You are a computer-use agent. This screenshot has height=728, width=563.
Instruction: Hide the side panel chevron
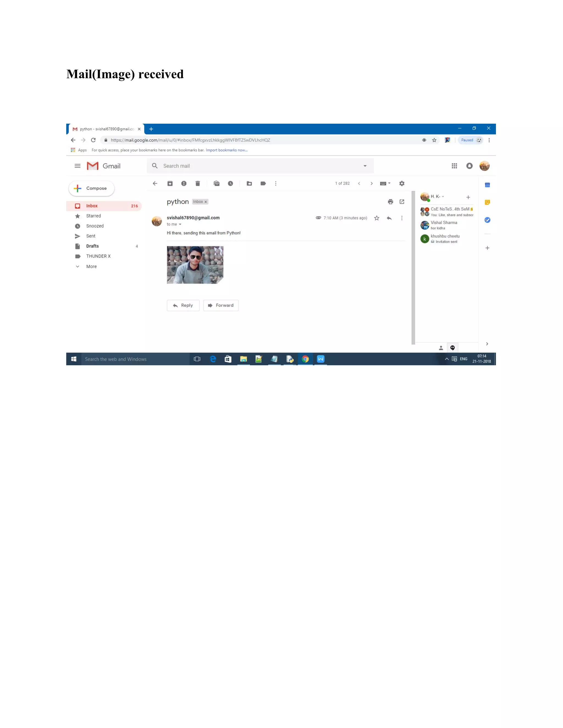point(487,344)
